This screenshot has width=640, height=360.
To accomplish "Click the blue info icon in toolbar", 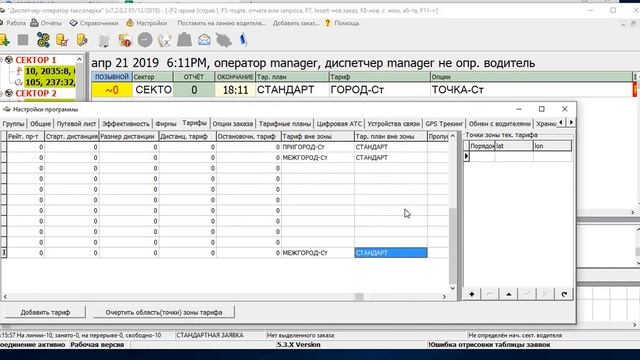I will (x=243, y=40).
